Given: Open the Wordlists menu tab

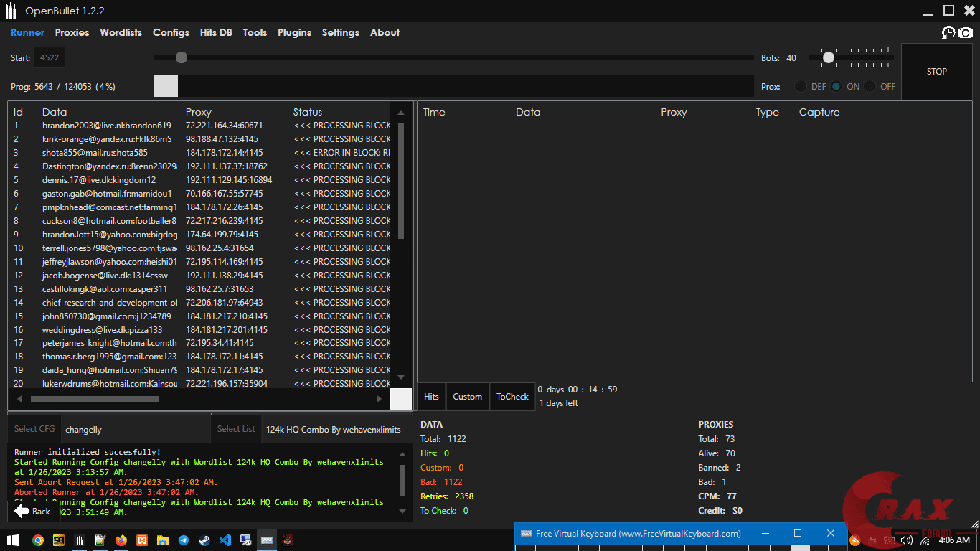Looking at the screenshot, I should click(x=121, y=32).
